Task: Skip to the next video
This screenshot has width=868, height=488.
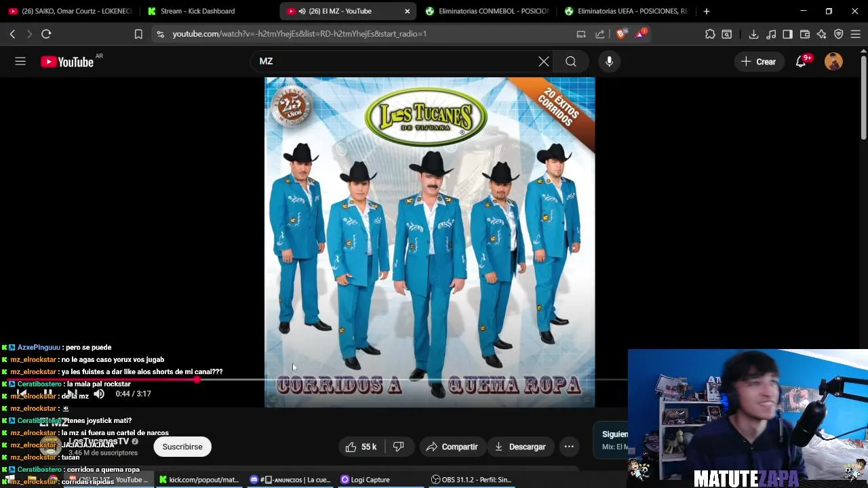Action: coord(73,394)
